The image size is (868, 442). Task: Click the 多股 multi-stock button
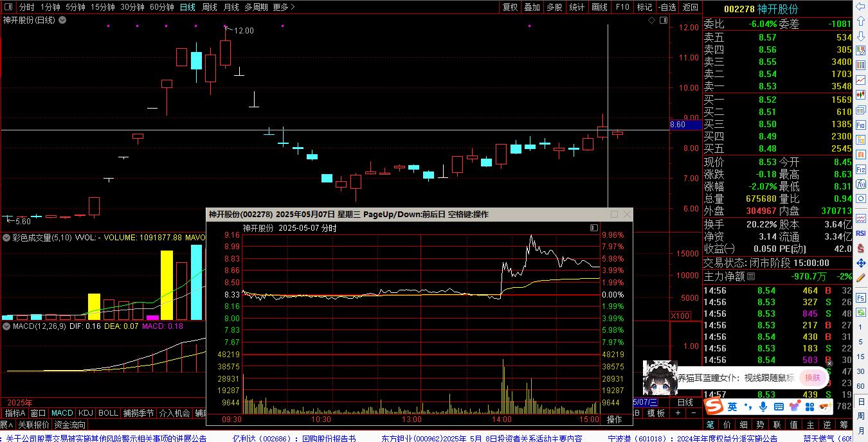click(x=554, y=7)
